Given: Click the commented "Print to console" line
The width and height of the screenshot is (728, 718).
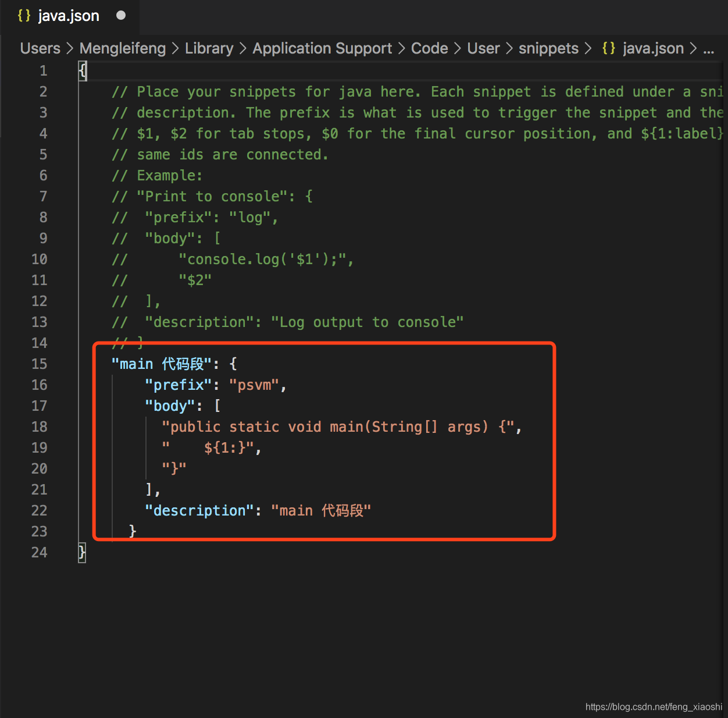Looking at the screenshot, I should pyautogui.click(x=212, y=197).
